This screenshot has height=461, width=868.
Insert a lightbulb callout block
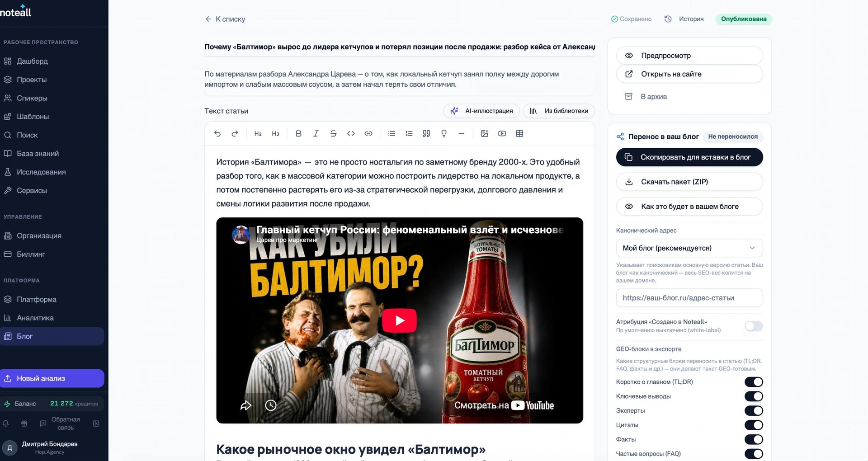click(444, 133)
